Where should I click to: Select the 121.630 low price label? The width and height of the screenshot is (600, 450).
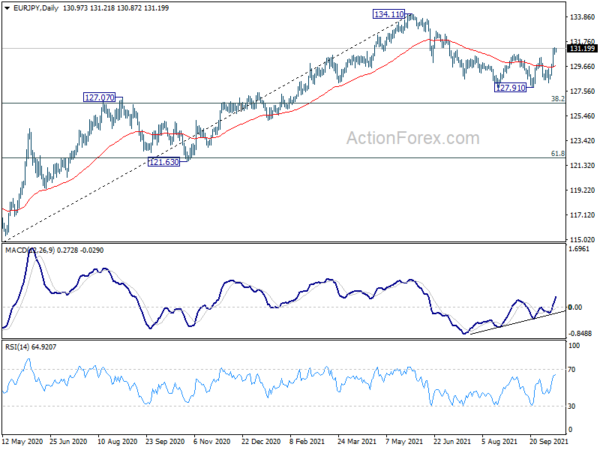pyautogui.click(x=164, y=162)
